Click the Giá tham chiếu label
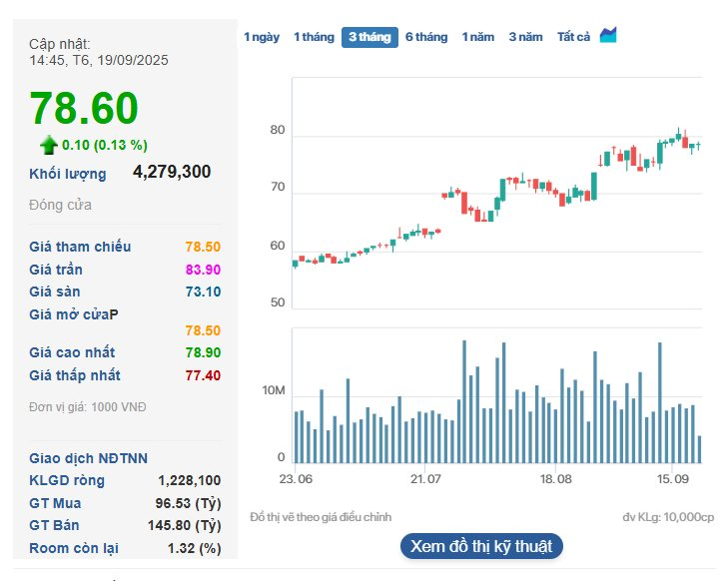 pos(80,247)
